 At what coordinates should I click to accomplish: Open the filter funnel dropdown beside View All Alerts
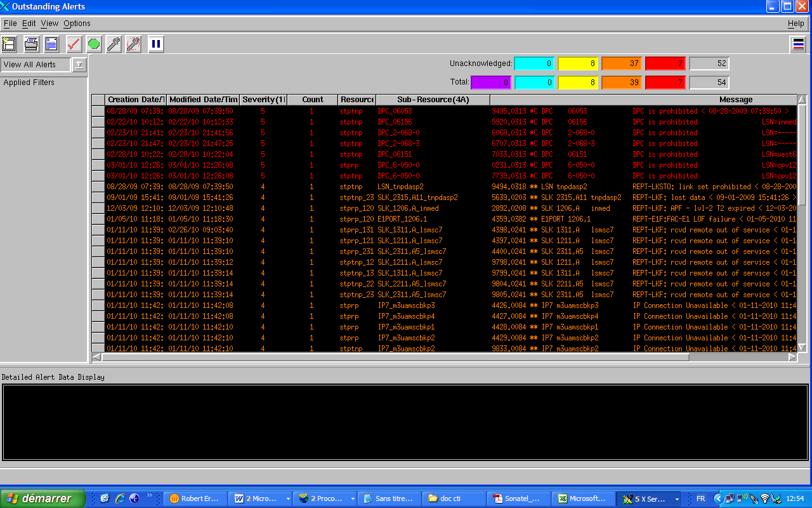tap(79, 65)
